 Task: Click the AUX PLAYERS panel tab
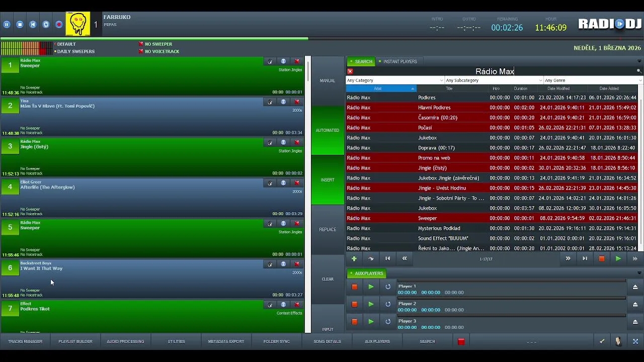point(367,274)
